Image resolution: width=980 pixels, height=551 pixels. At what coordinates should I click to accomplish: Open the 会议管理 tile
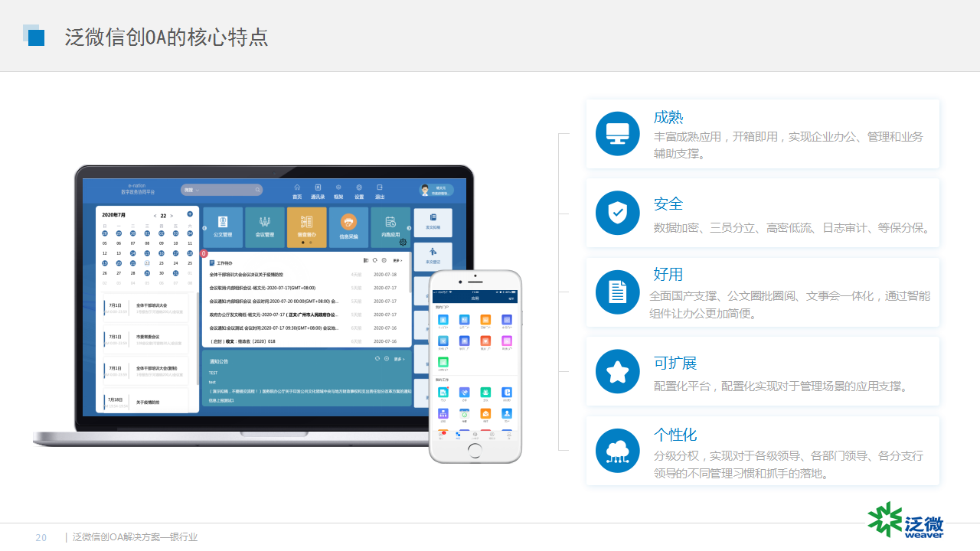tap(265, 227)
